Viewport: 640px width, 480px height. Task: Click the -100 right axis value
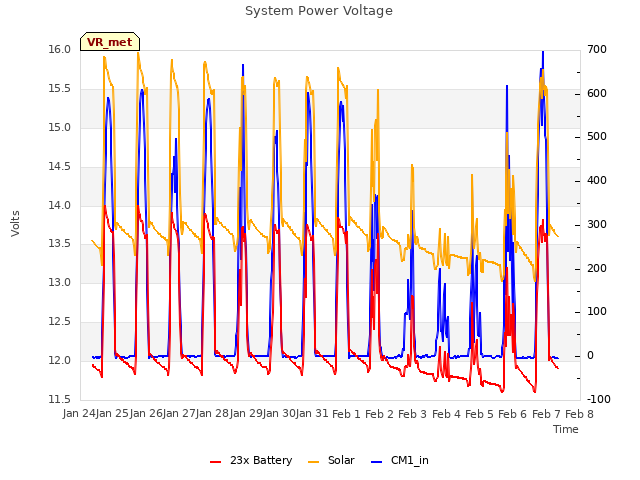click(599, 399)
